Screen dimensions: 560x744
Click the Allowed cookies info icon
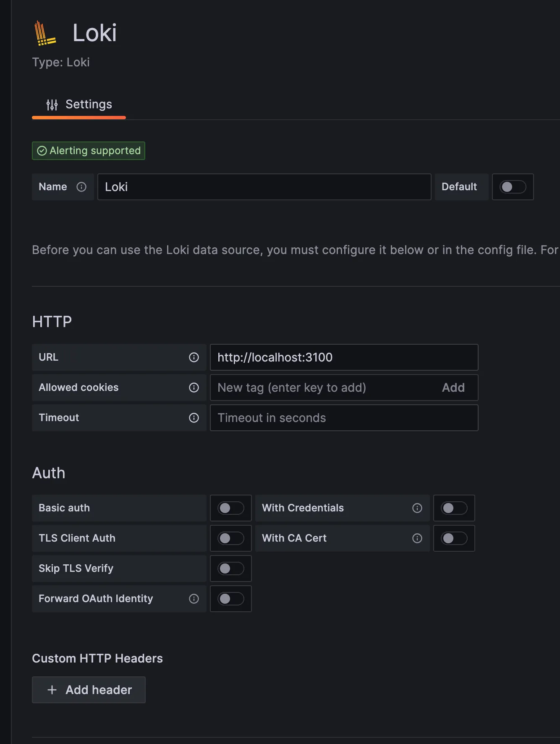click(194, 388)
